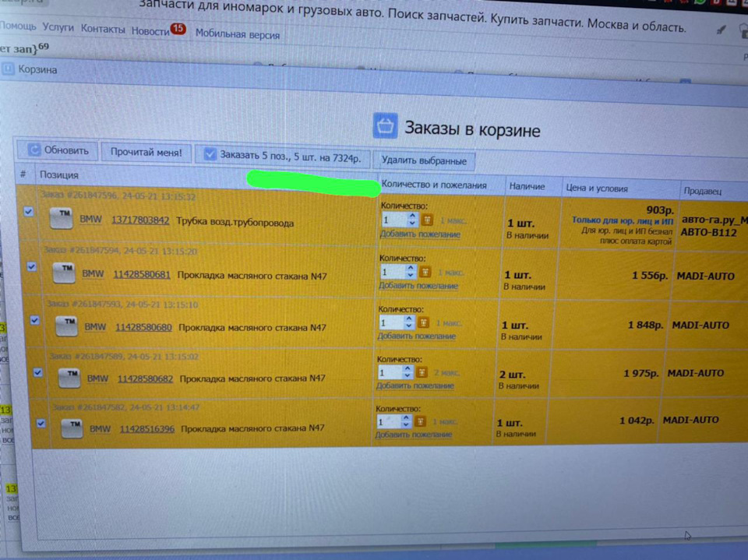Click the Цена и условия column header

[597, 188]
